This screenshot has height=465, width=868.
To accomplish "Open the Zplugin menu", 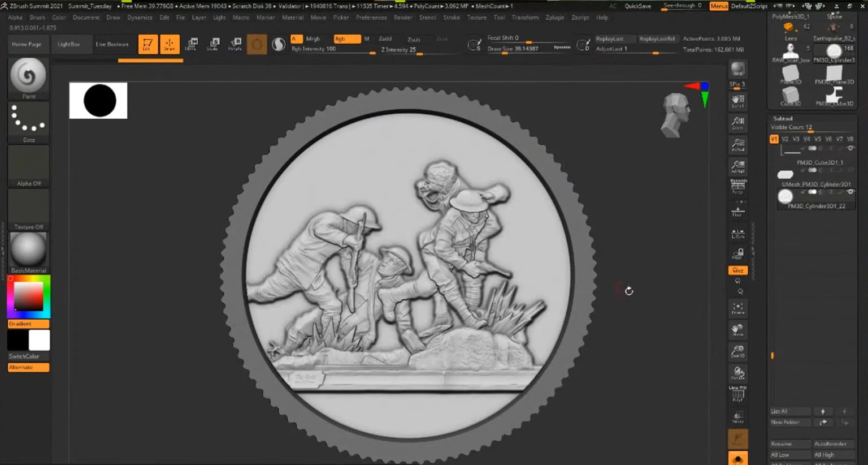I will [x=554, y=18].
